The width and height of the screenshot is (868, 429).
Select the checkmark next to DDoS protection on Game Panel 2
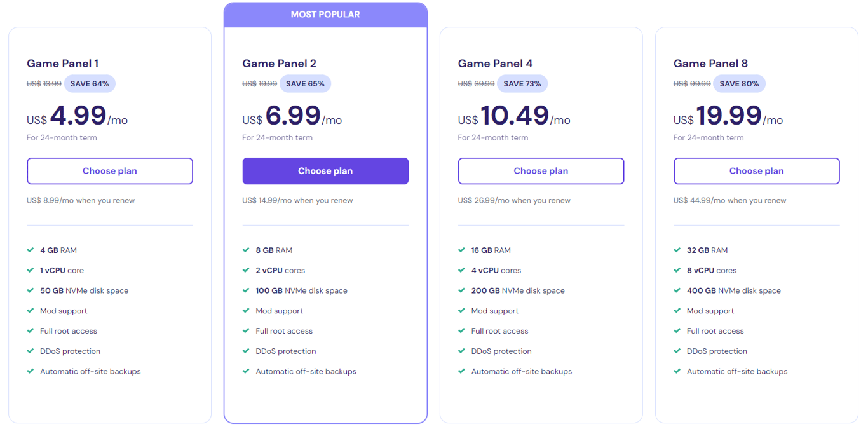click(x=245, y=351)
